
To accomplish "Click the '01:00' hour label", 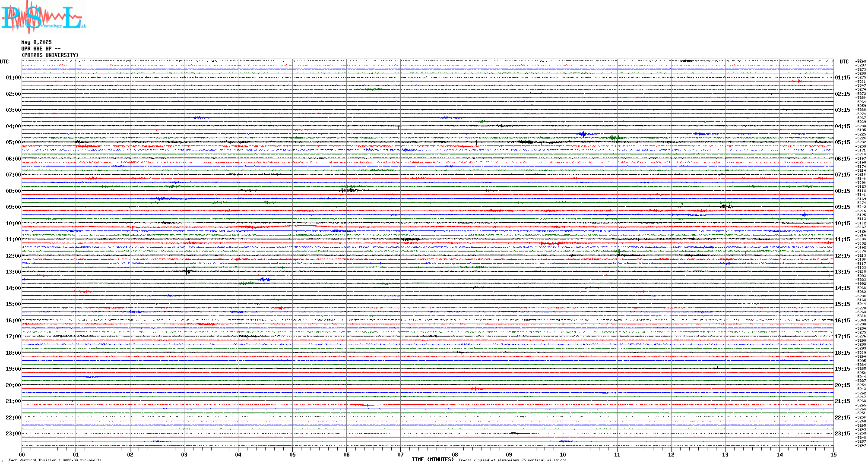I will pyautogui.click(x=13, y=78).
